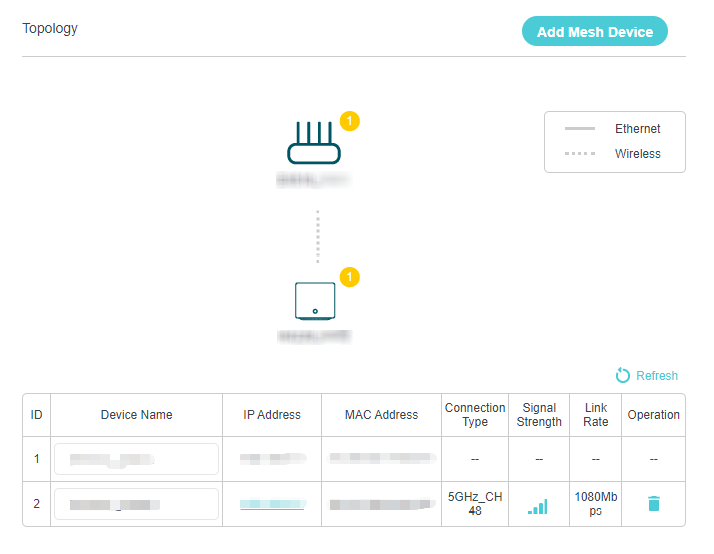Click the Refresh text link

pyautogui.click(x=657, y=376)
